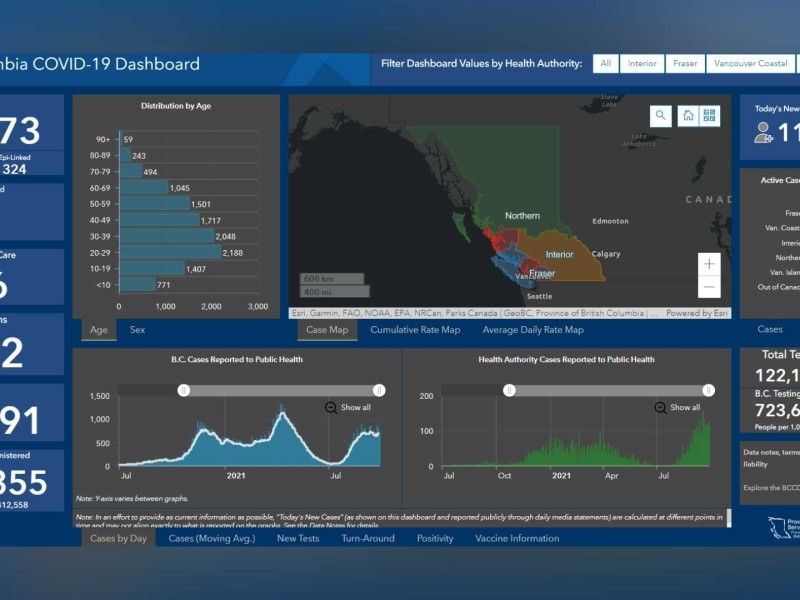Screen dimensions: 800x600
Task: Click zoom-out magnifier on B.C. Cases chart
Action: pyautogui.click(x=331, y=407)
